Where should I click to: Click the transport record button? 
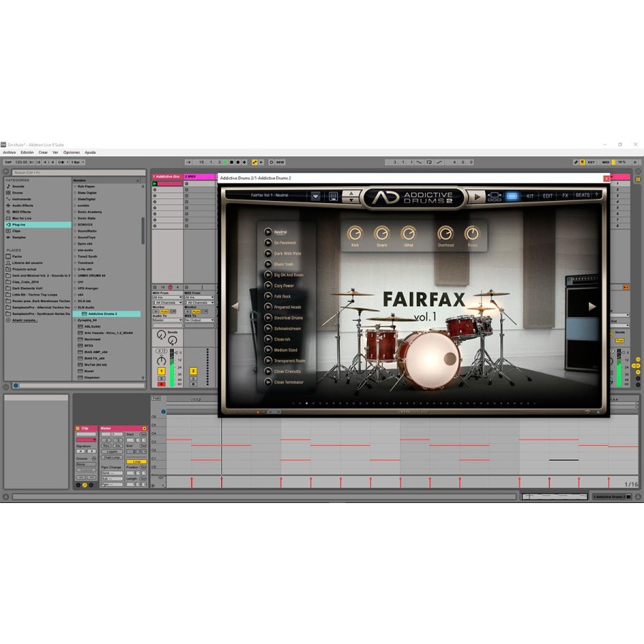[238, 162]
